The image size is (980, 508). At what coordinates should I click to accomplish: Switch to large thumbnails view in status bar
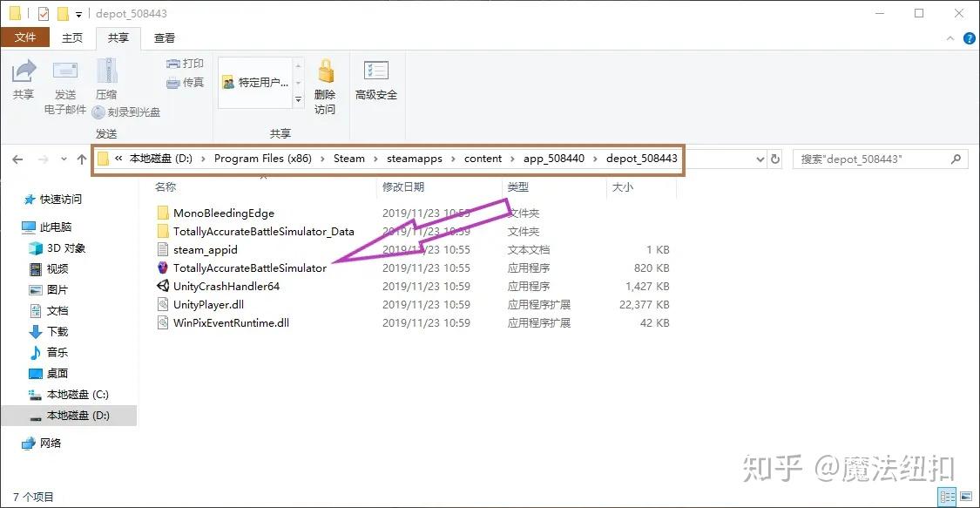tap(965, 494)
